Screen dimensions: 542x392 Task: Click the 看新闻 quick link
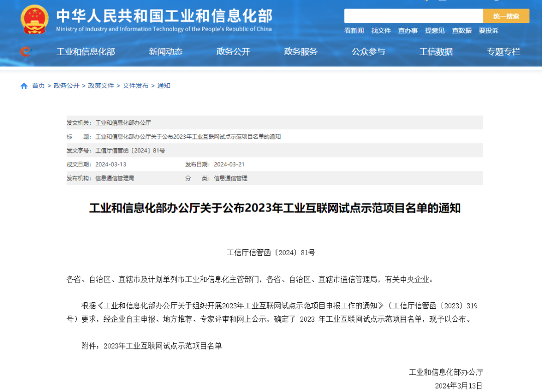pos(354,31)
